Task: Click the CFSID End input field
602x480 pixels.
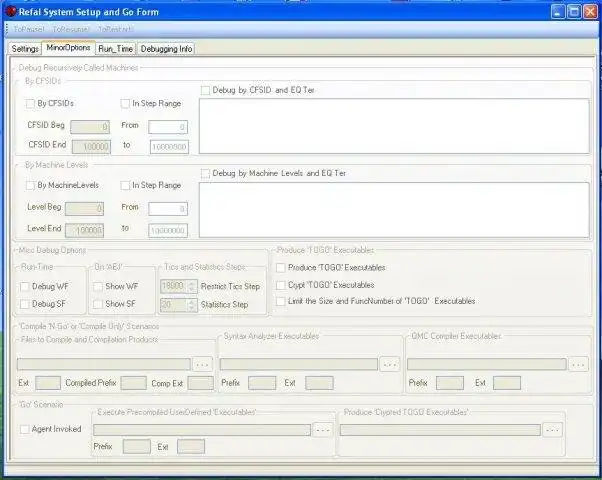Action: click(91, 146)
